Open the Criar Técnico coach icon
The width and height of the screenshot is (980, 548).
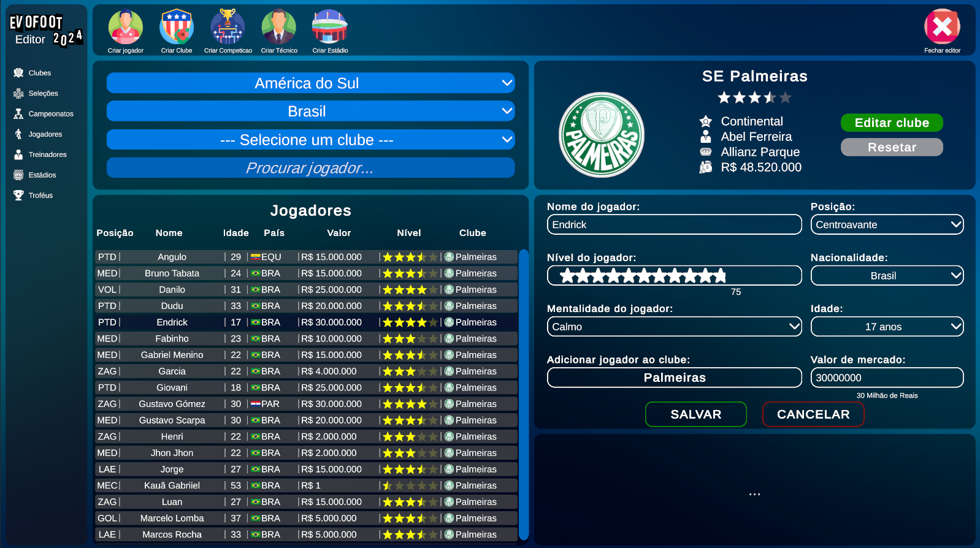tap(279, 27)
